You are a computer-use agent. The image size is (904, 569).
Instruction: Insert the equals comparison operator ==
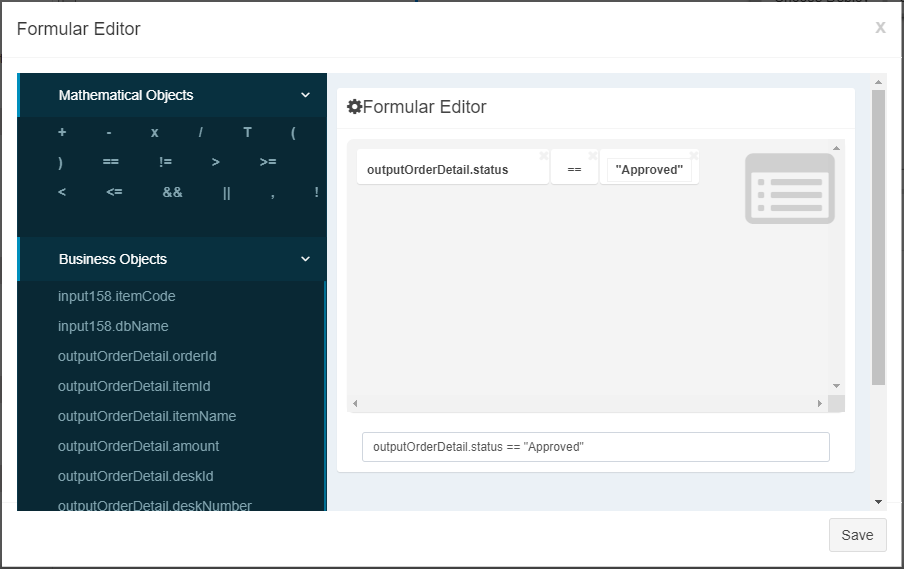(x=111, y=162)
